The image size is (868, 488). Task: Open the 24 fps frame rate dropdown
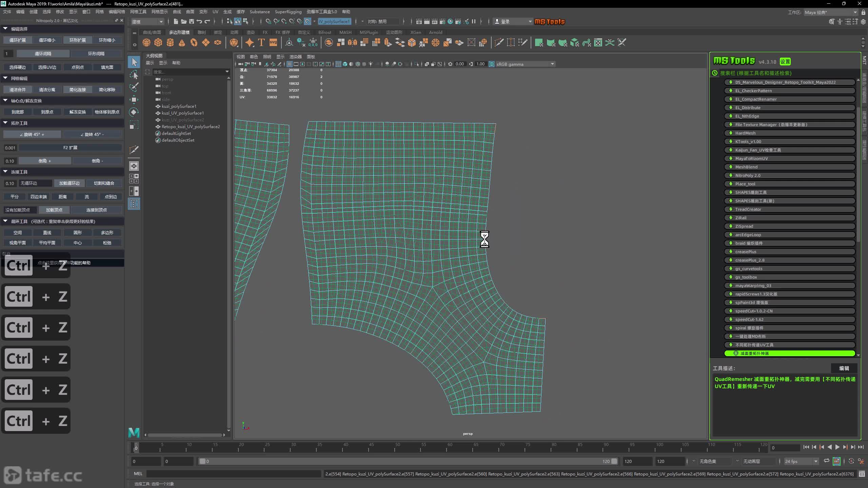coord(801,461)
